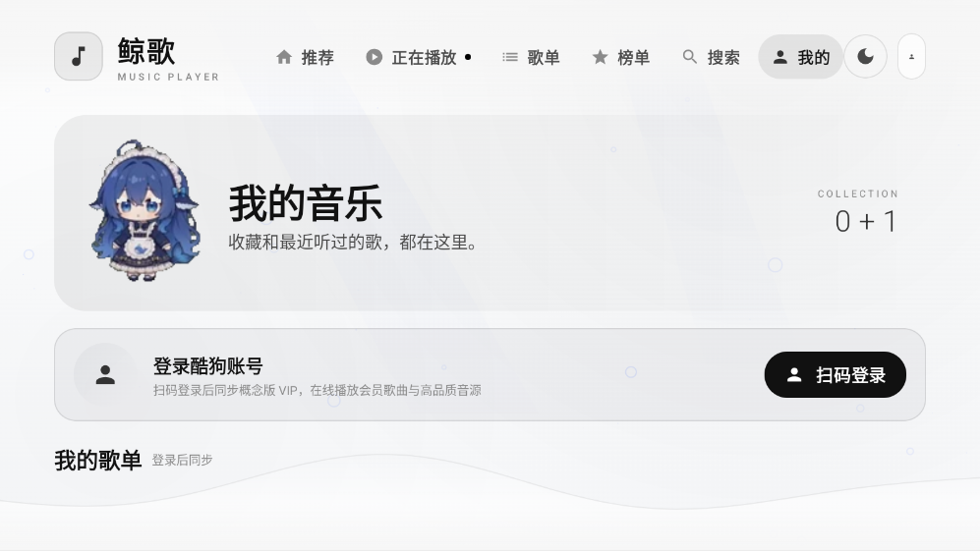This screenshot has width=980, height=551.
Task: Click the music note logo icon
Action: pyautogui.click(x=78, y=56)
